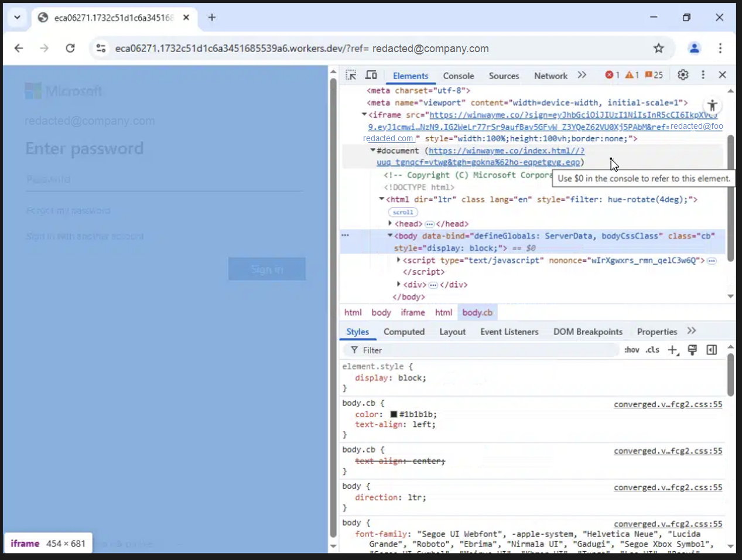Close the DevTools panel
The height and width of the screenshot is (560, 742).
[x=723, y=75]
